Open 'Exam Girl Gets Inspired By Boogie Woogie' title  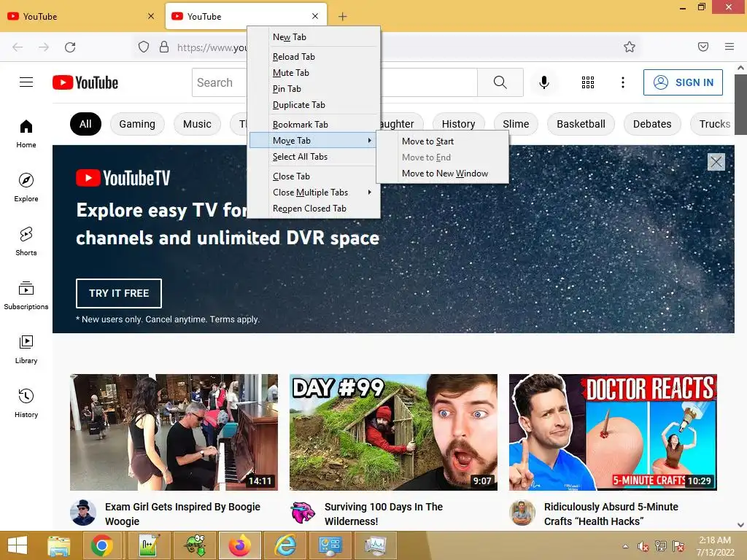(x=182, y=514)
